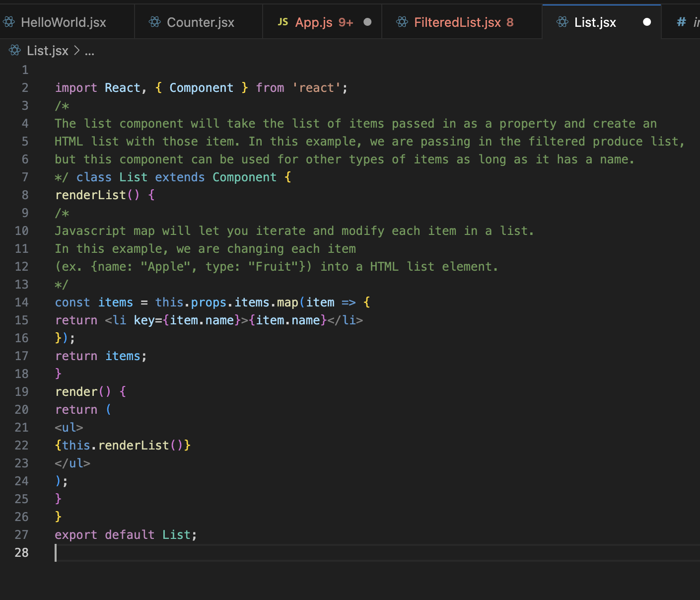Open the List.jsx breadcrumb dropdown

tap(48, 50)
